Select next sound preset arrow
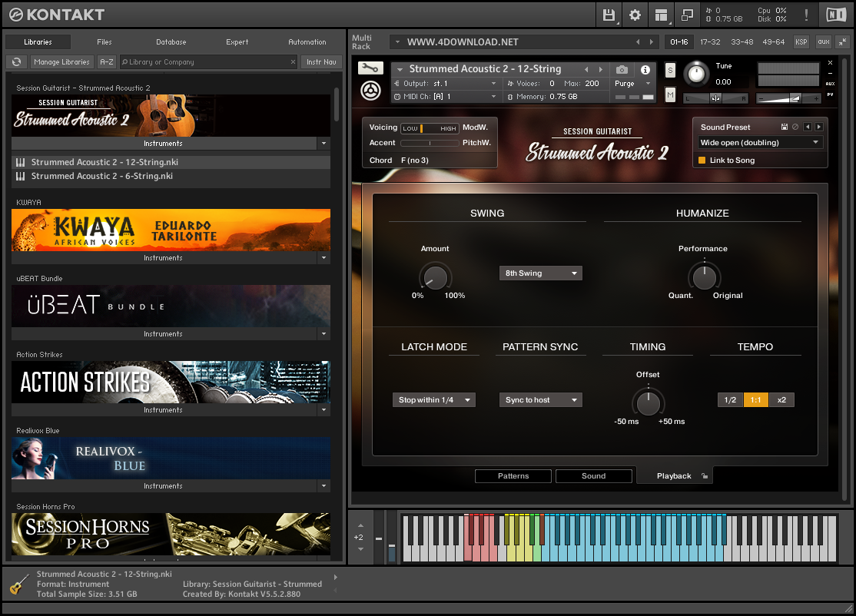Viewport: 856px width, 616px height. coord(819,127)
